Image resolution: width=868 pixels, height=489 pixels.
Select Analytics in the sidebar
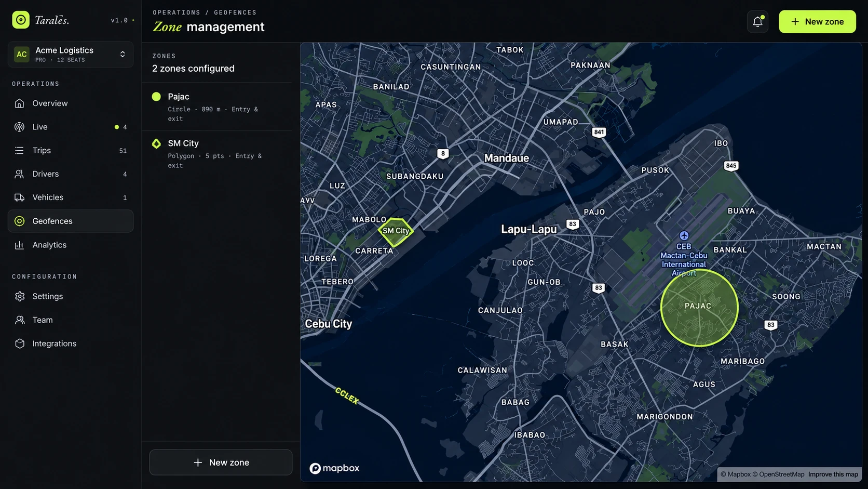point(71,245)
